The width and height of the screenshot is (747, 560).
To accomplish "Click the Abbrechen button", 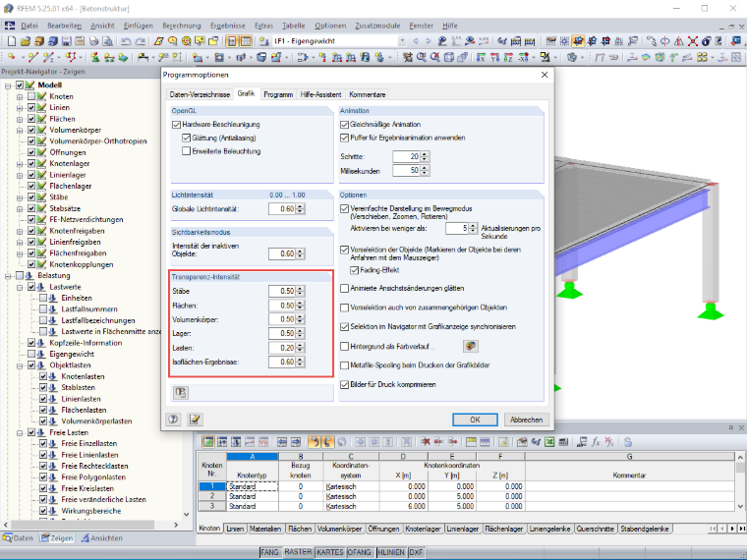I will click(x=526, y=420).
